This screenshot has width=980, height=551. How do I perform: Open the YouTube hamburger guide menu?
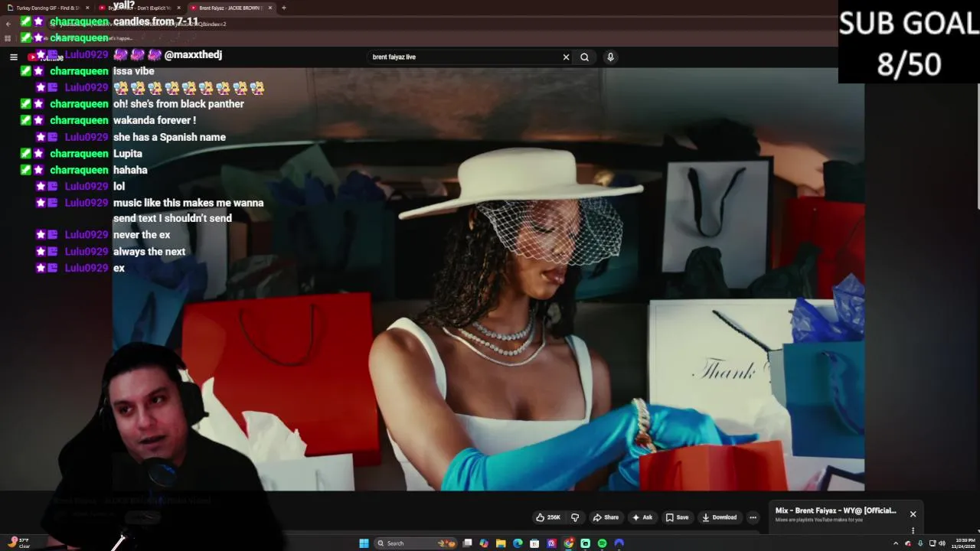pos(13,57)
